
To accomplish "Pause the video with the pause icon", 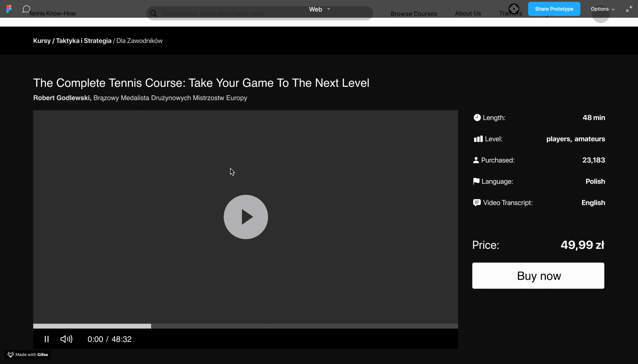I will click(x=47, y=339).
